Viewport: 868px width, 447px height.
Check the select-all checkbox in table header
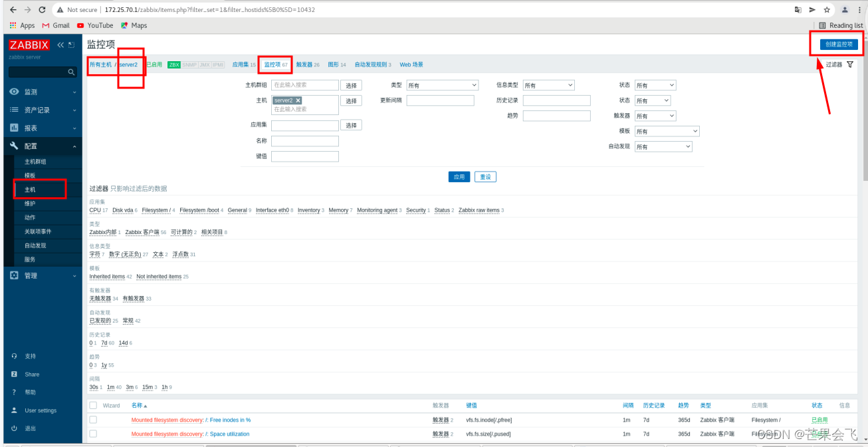click(x=93, y=405)
